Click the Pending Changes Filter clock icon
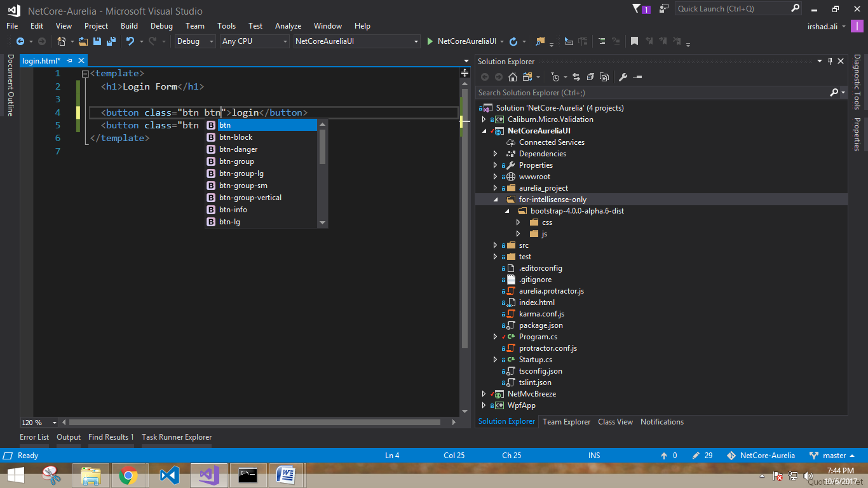 click(555, 77)
